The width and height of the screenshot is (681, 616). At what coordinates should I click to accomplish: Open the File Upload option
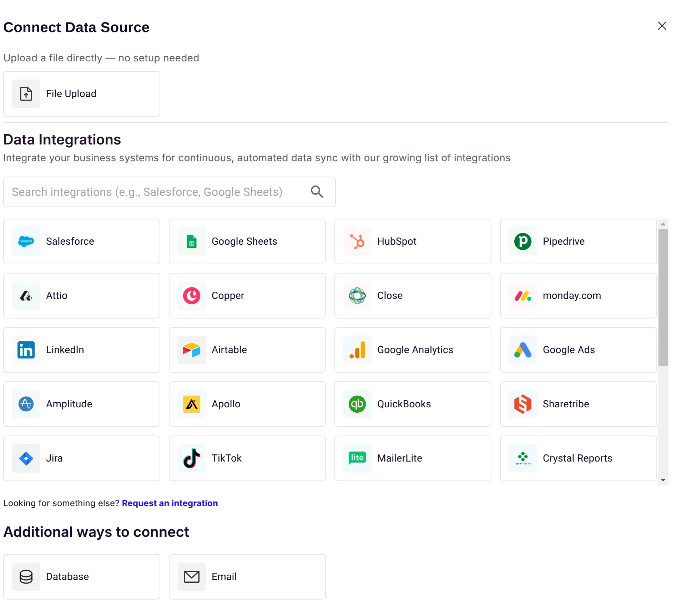tap(82, 94)
